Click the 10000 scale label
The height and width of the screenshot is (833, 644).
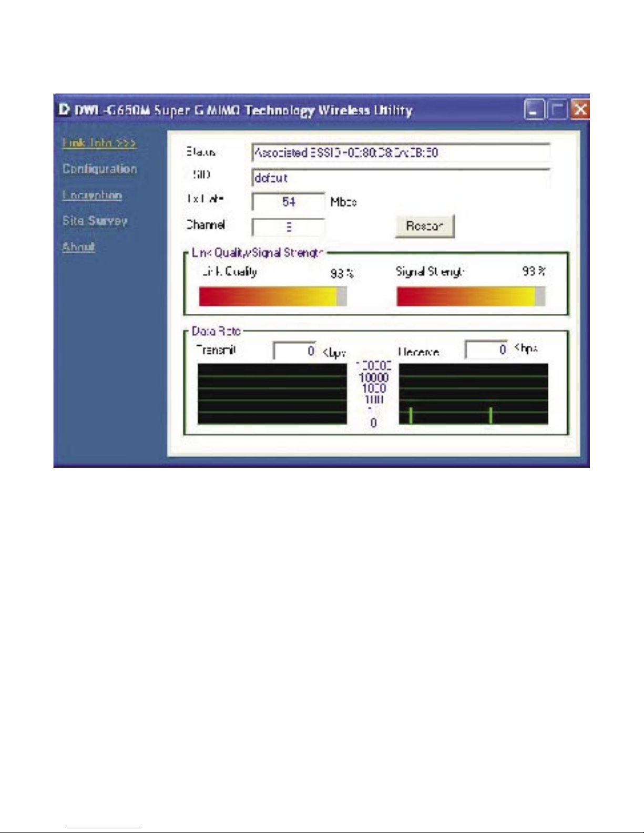pos(374,377)
